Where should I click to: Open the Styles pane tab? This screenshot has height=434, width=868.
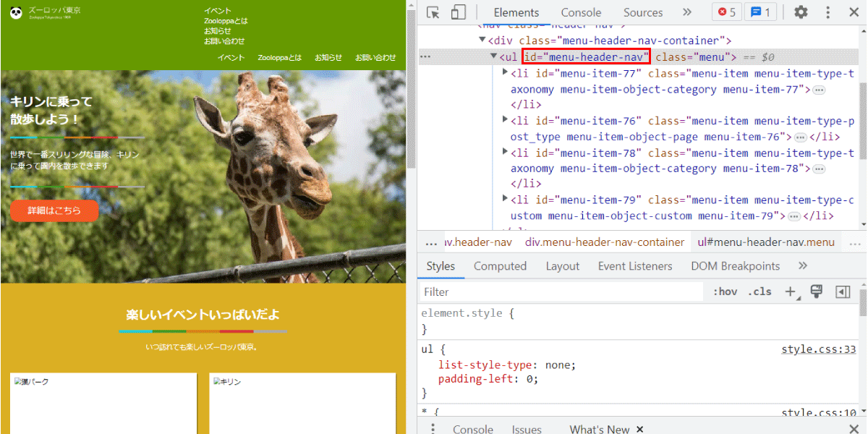441,266
